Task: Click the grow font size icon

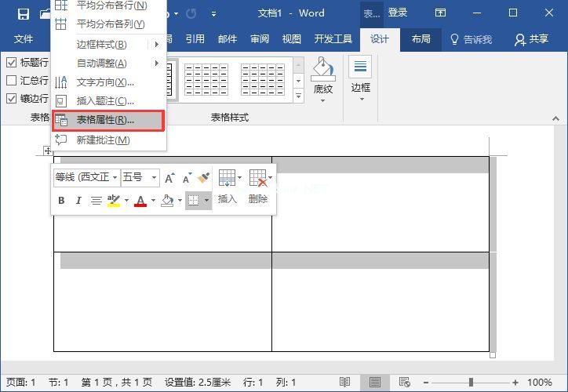Action: pyautogui.click(x=169, y=178)
